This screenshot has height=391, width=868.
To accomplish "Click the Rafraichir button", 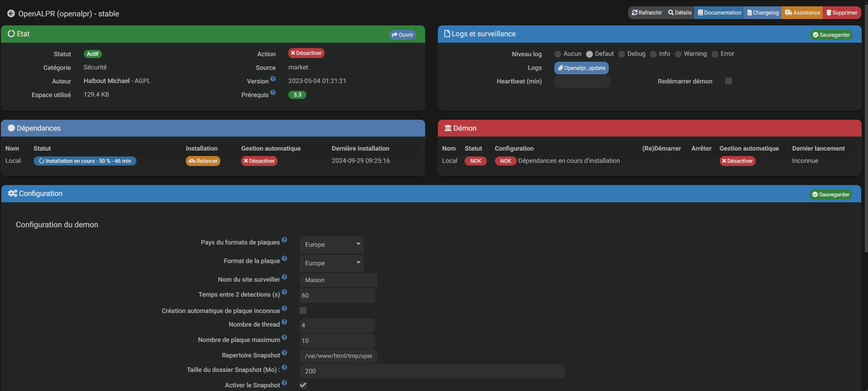I will 647,13.
